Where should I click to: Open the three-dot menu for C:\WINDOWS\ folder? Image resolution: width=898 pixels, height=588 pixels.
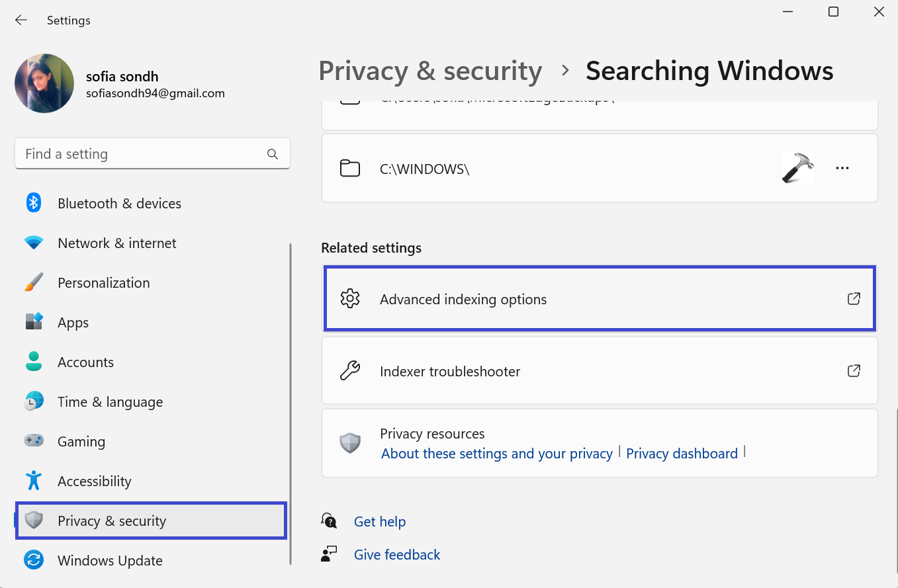coord(842,168)
